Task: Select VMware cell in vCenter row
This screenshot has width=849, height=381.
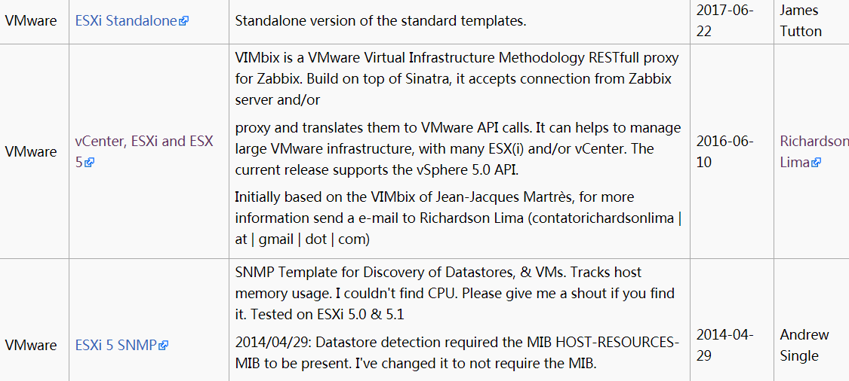Action: point(31,152)
